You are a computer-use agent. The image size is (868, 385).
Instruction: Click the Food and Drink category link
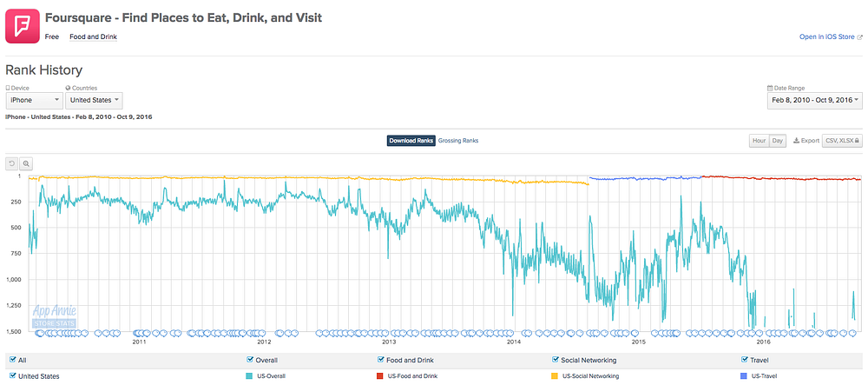[x=93, y=37]
